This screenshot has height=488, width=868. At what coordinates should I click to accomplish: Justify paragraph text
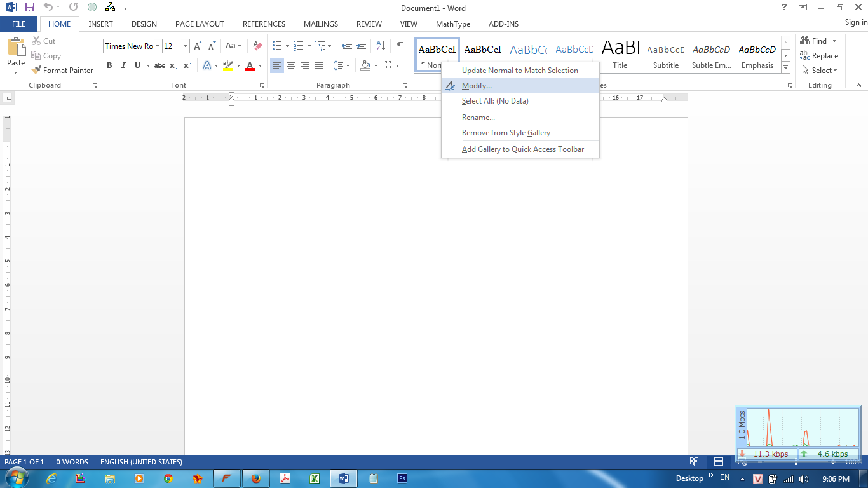(319, 65)
